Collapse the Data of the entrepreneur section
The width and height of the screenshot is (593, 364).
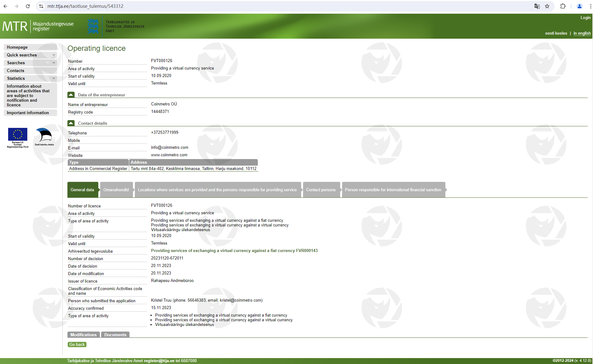[71, 95]
